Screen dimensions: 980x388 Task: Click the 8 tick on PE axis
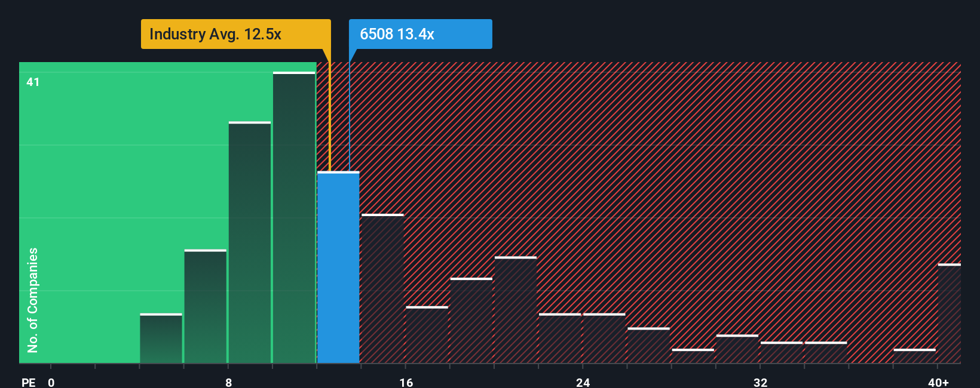(229, 382)
